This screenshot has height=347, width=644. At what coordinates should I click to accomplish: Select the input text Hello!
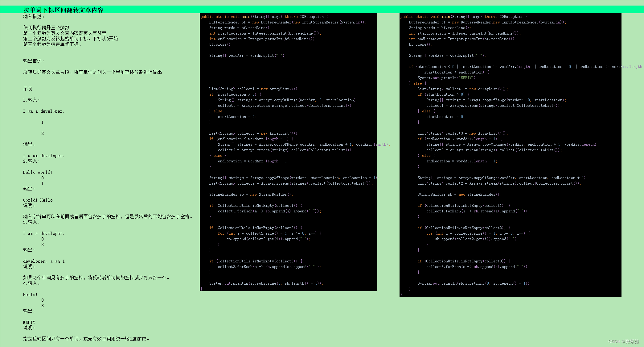30,295
